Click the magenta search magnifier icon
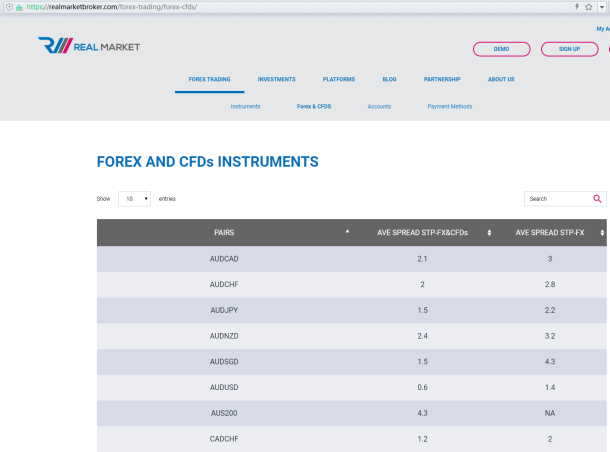610x452 pixels. (x=597, y=199)
